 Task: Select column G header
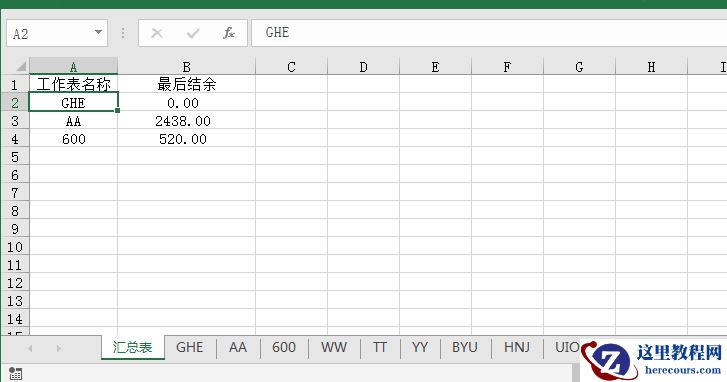(579, 67)
